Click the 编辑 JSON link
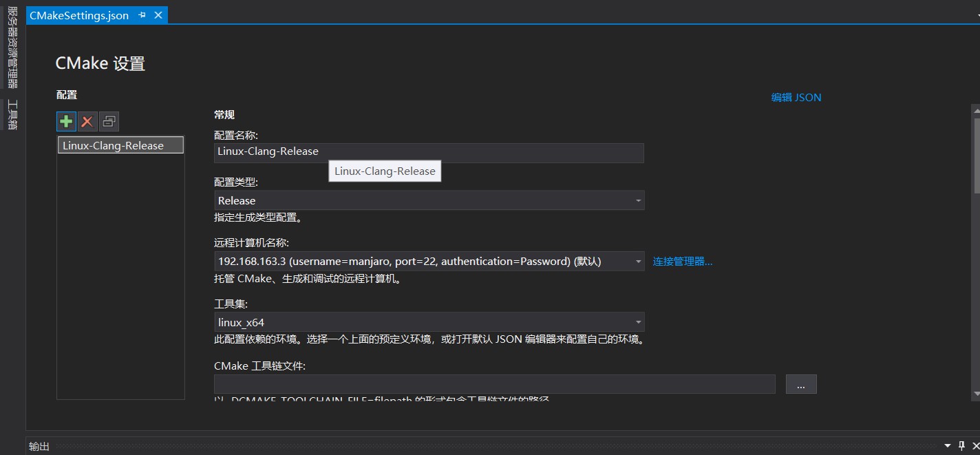The image size is (980, 455). 796,97
